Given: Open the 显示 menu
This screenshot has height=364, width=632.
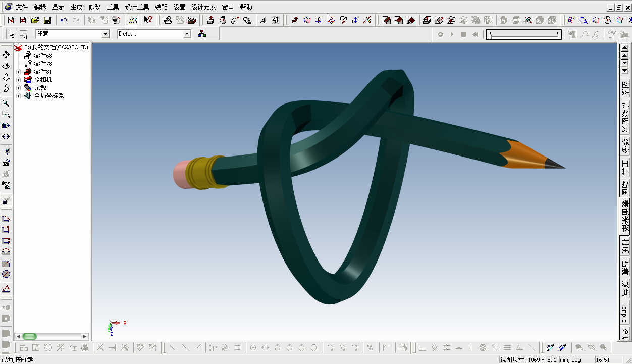Looking at the screenshot, I should pyautogui.click(x=58, y=7).
